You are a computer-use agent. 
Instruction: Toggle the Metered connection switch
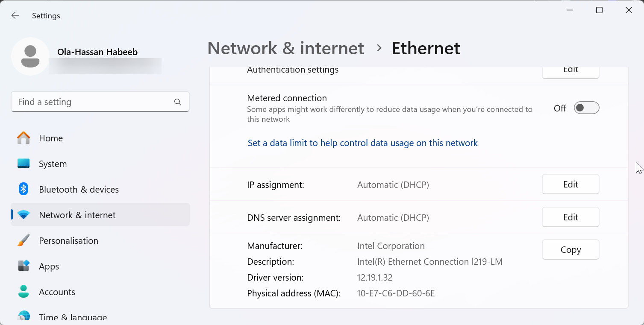[x=586, y=108]
